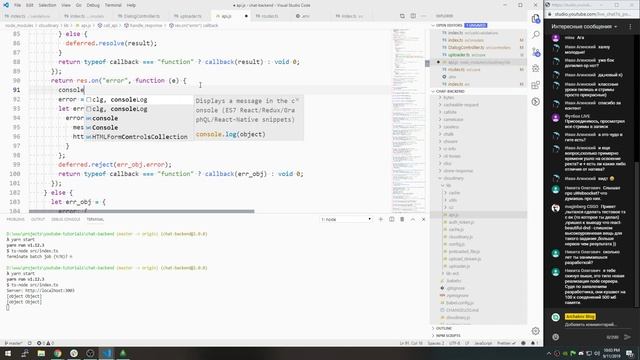This screenshot has width=640, height=360.
Task: Open Explorer view in VS Code activity bar
Action: tap(536, 19)
